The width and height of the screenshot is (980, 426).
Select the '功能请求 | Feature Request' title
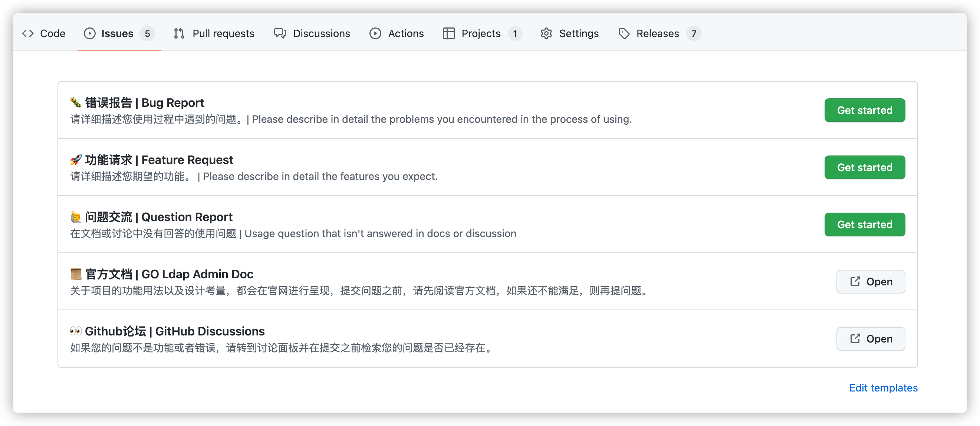(159, 160)
